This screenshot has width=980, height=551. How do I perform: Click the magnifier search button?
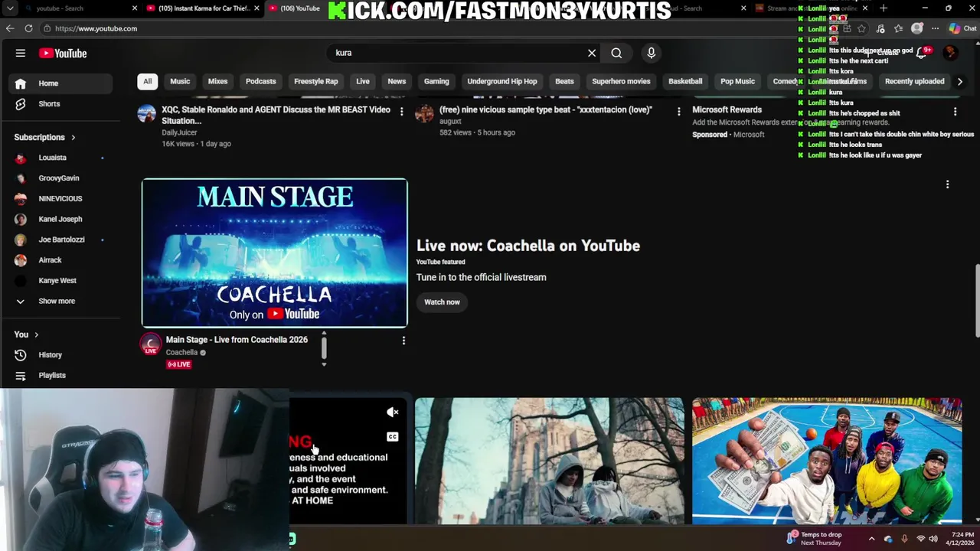616,53
